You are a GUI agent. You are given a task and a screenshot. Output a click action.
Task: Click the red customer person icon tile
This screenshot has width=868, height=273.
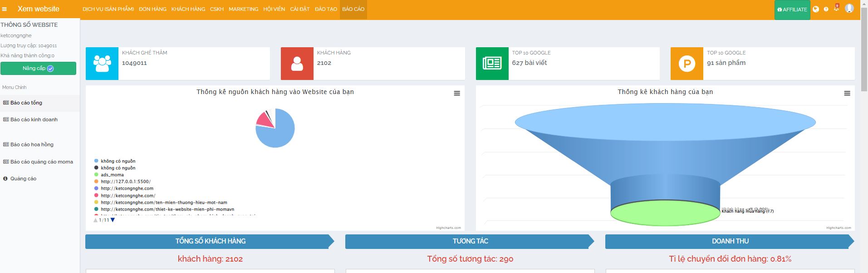tap(297, 64)
